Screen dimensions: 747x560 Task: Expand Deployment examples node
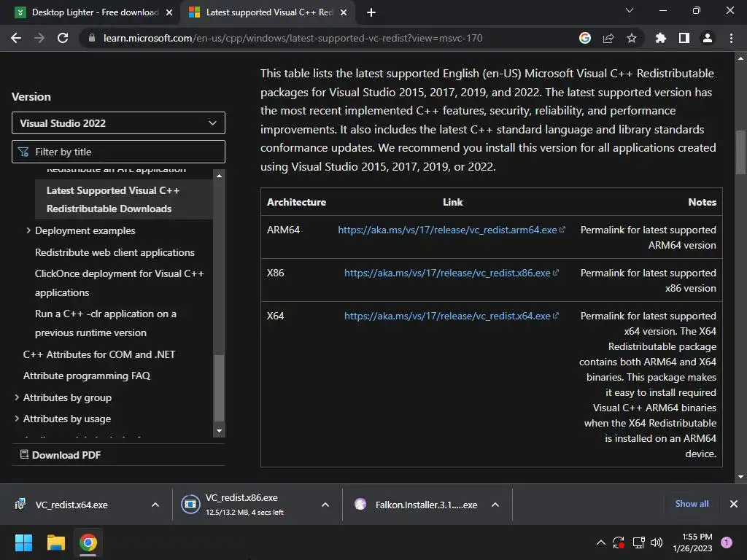[28, 230]
